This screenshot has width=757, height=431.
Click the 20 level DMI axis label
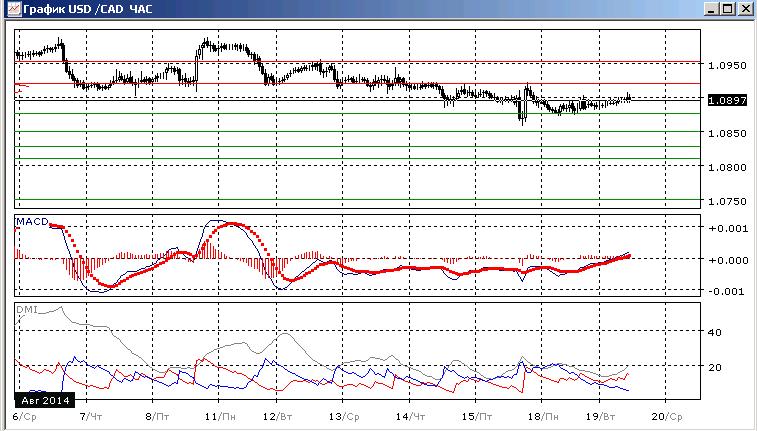point(715,367)
